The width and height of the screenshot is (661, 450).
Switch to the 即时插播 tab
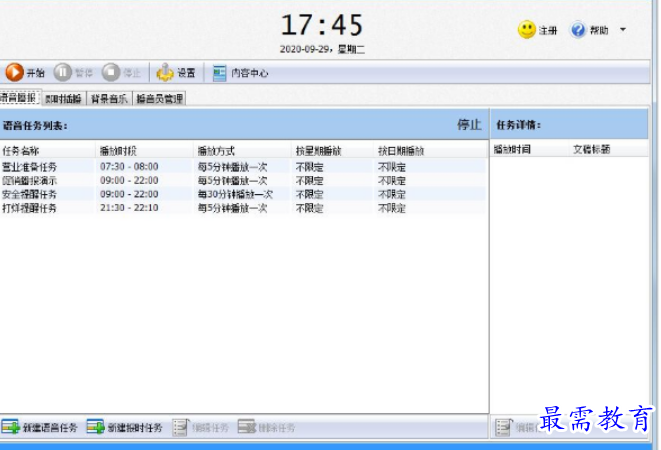[64, 98]
